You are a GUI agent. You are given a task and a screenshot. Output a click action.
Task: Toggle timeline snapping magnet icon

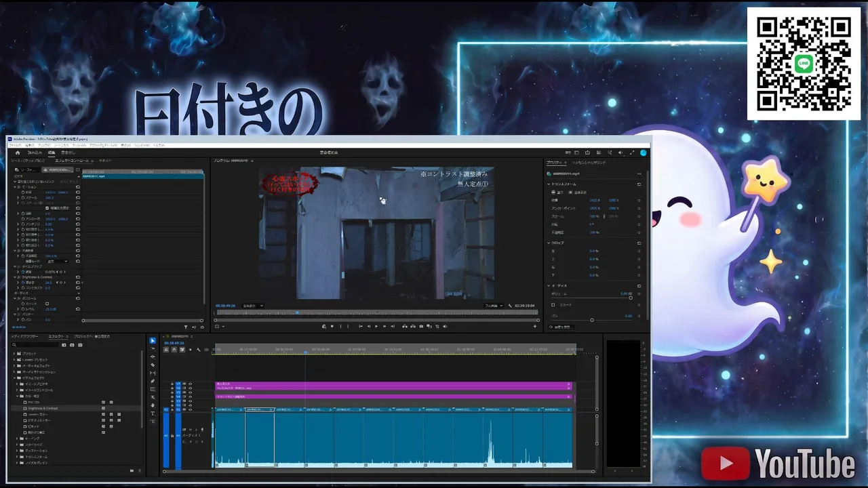[174, 350]
